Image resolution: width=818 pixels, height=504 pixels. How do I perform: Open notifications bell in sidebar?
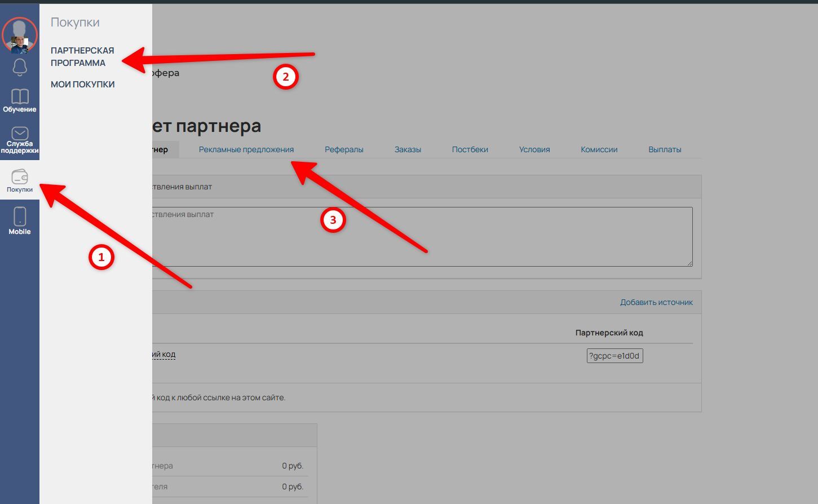click(x=20, y=67)
